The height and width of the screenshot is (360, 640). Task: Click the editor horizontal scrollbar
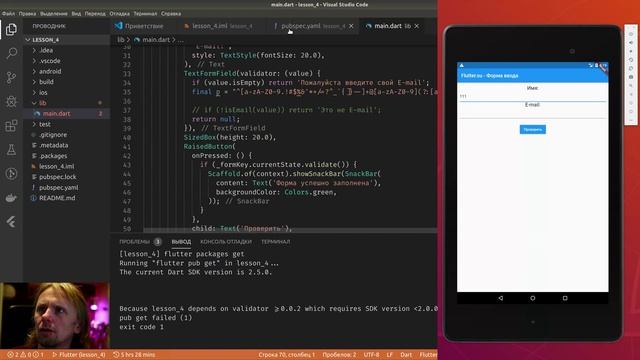[290, 231]
